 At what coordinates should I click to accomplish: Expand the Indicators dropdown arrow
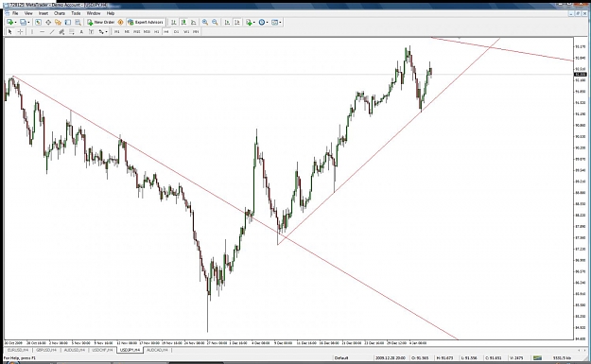coord(254,23)
